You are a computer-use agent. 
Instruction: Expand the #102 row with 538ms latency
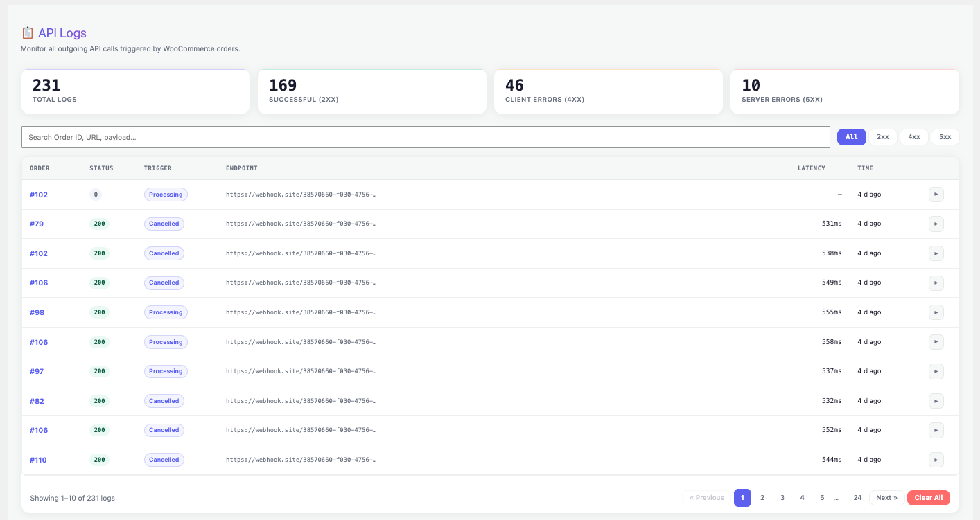[x=936, y=253]
